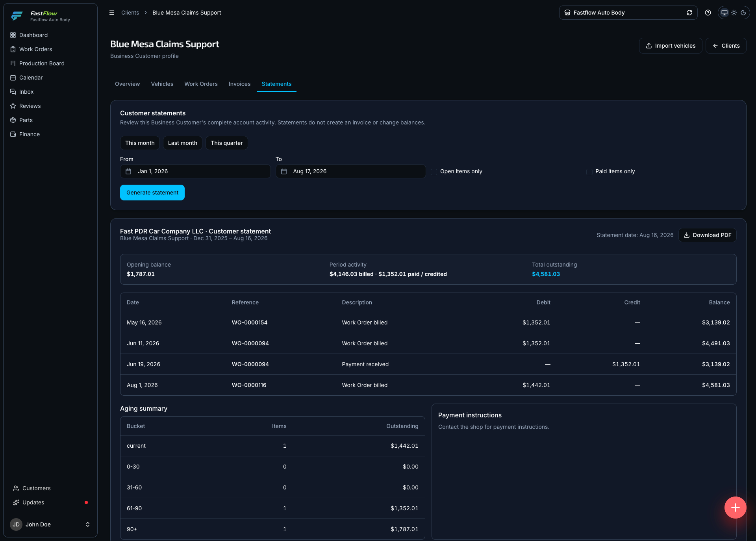This screenshot has height=541, width=756.
Task: Open the help question mark icon
Action: [708, 13]
